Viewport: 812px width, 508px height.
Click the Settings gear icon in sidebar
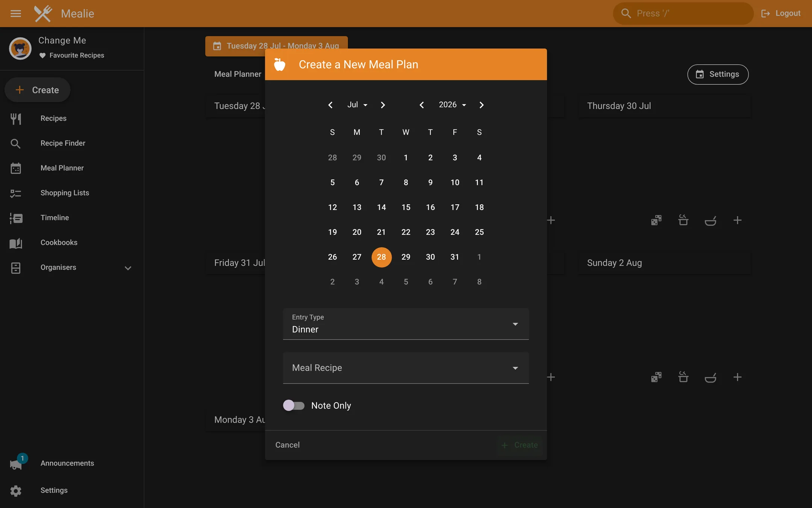(16, 491)
